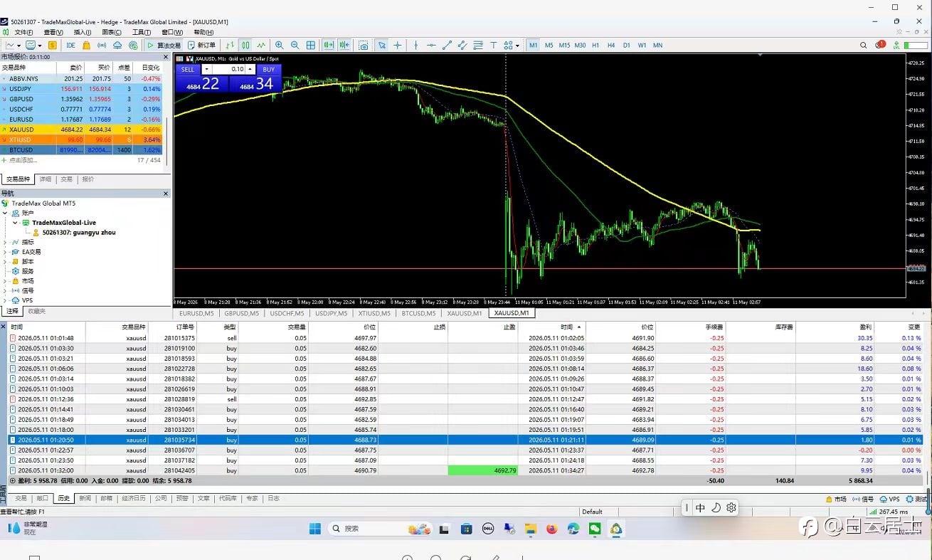Draw a vertical line tool
The height and width of the screenshot is (560, 932).
coord(416,45)
